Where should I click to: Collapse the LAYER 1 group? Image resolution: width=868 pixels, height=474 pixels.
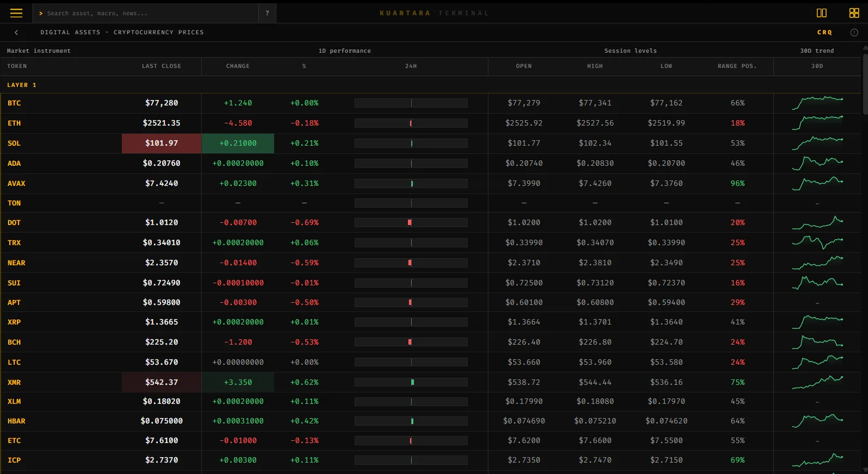coord(22,85)
